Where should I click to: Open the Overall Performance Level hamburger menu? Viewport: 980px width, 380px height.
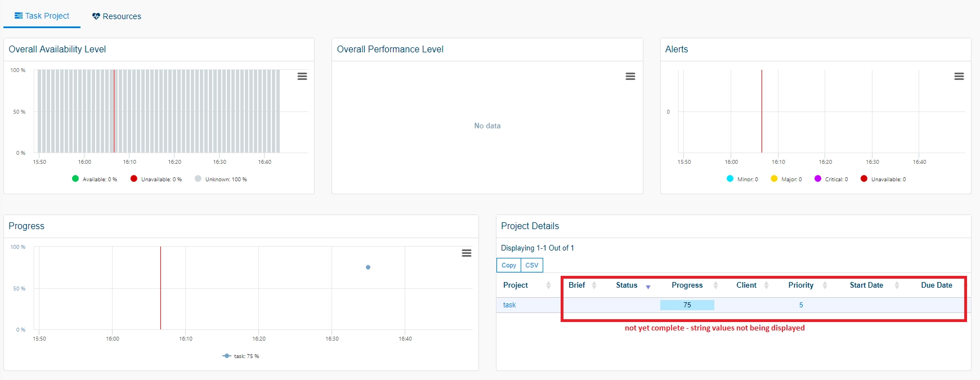click(x=630, y=77)
